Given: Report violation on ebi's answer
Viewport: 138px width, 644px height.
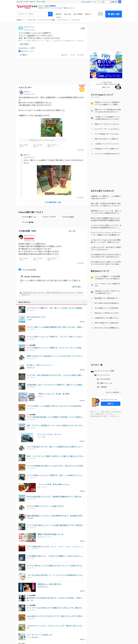Looking at the screenshot, I should coord(80,263).
